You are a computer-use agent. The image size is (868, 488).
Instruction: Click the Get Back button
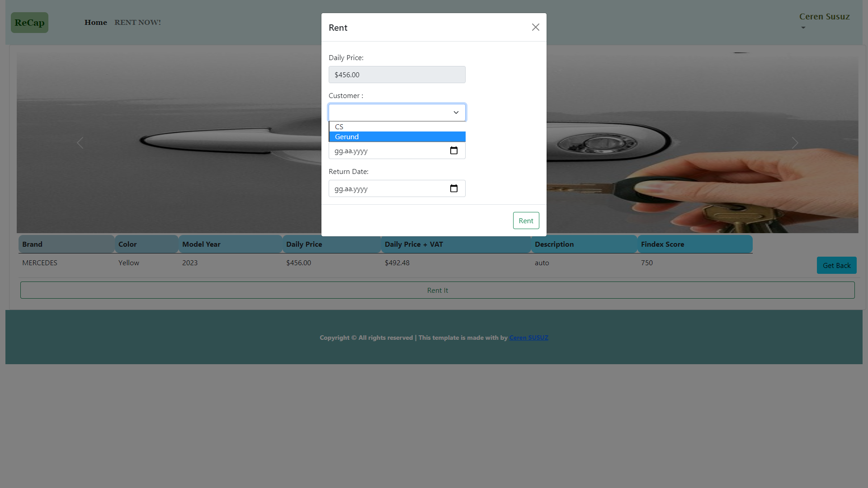836,265
